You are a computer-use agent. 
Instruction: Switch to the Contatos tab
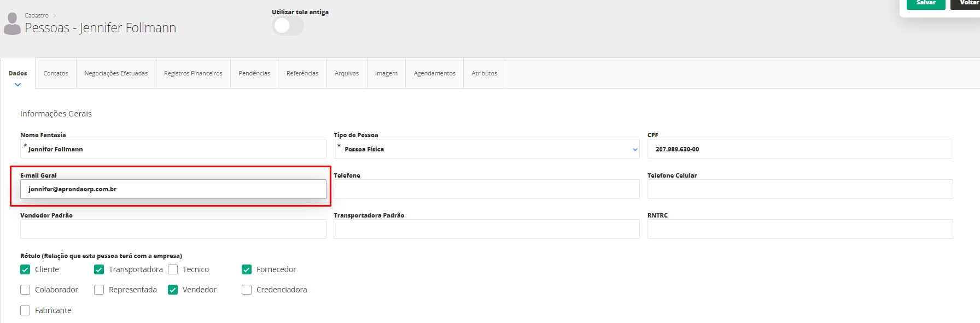tap(56, 73)
